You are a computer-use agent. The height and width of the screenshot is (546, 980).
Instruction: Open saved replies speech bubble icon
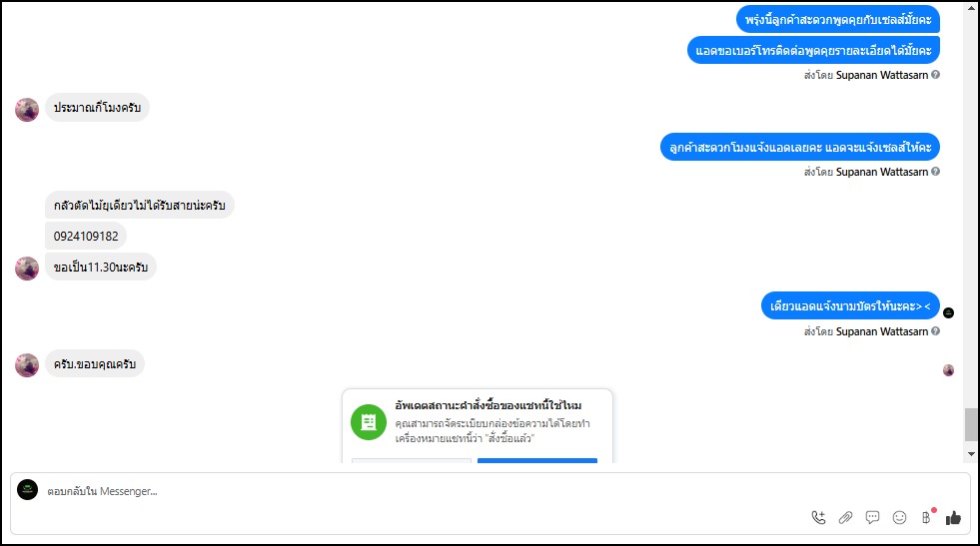872,517
